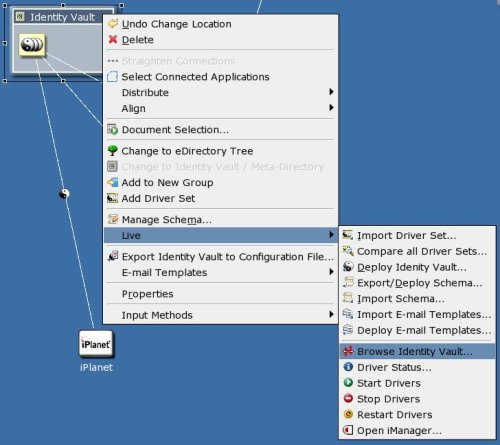Viewport: 500px width, 445px height.
Task: Select the iPlanet application icon
Action: click(x=96, y=344)
